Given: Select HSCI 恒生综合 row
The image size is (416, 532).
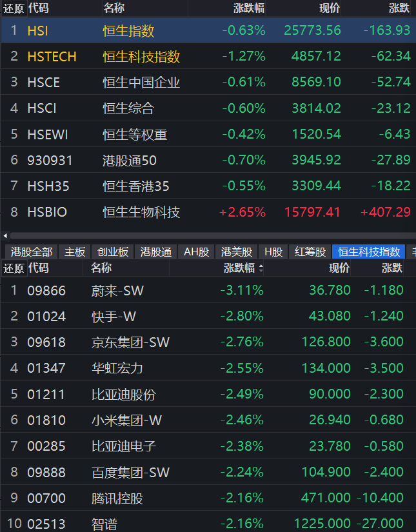Looking at the screenshot, I should tap(208, 108).
